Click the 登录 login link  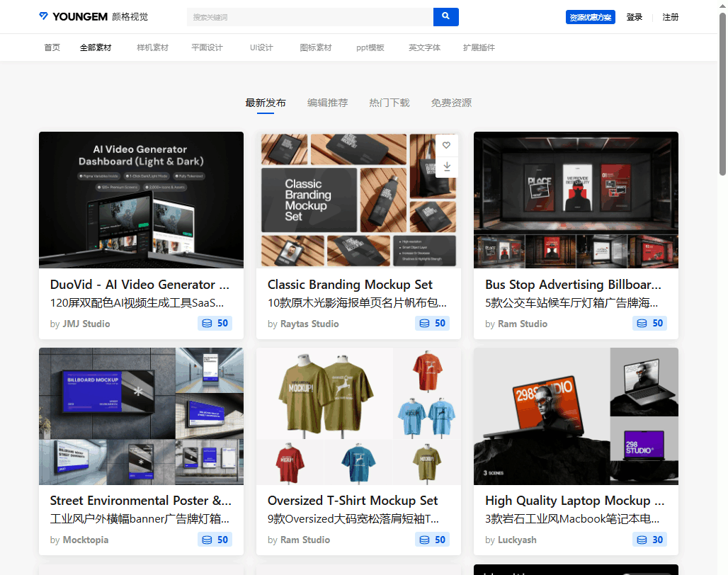click(x=634, y=17)
